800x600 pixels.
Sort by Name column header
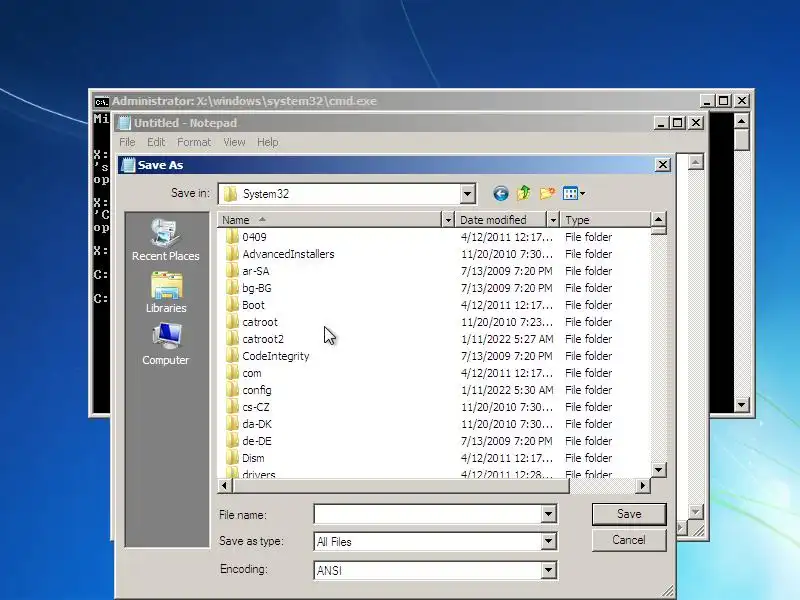[329, 220]
